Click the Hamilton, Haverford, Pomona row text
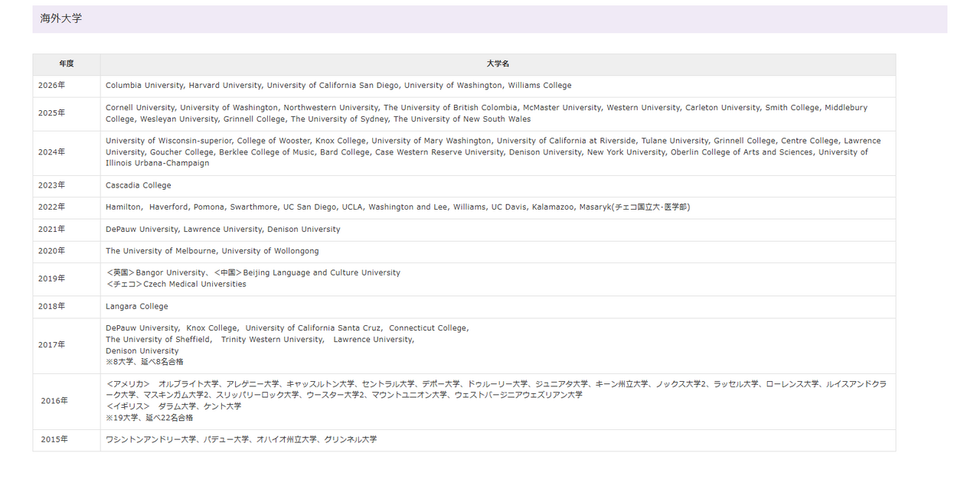 coord(398,207)
